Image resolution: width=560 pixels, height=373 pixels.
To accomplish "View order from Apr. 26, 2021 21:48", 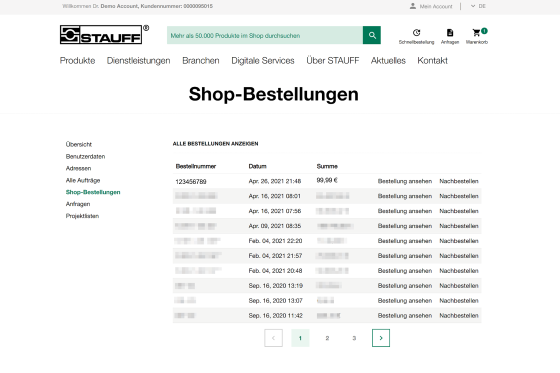I will click(405, 181).
